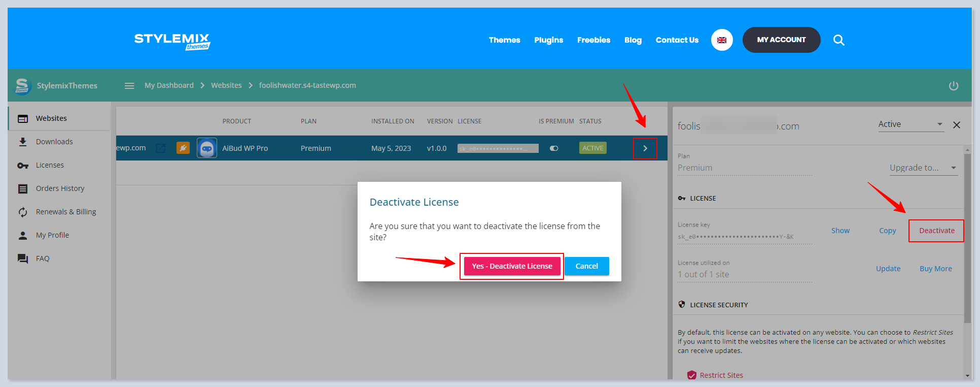Open the Freebies nav item

[593, 40]
